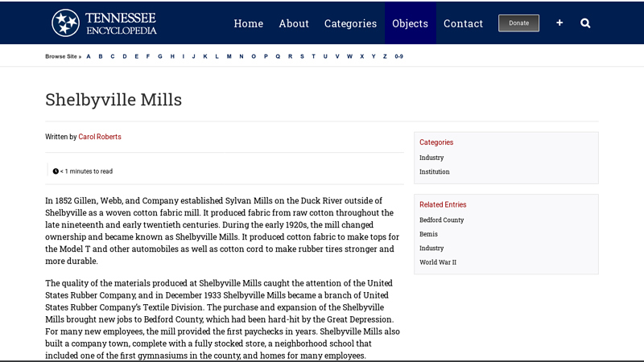Browse numeric entries under 0-9
Viewport: 644px width, 362px height.
398,56
